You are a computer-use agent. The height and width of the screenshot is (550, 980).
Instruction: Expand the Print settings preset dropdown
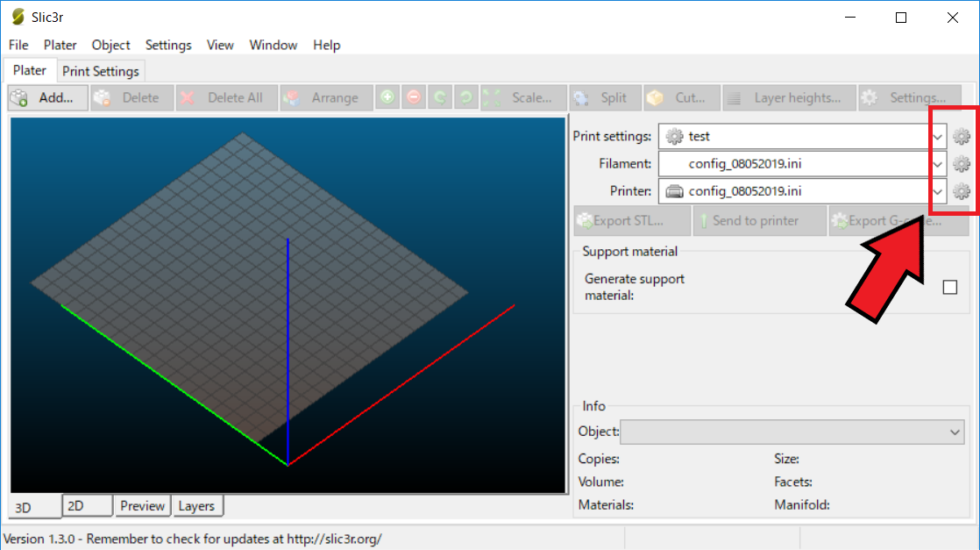[x=938, y=137]
